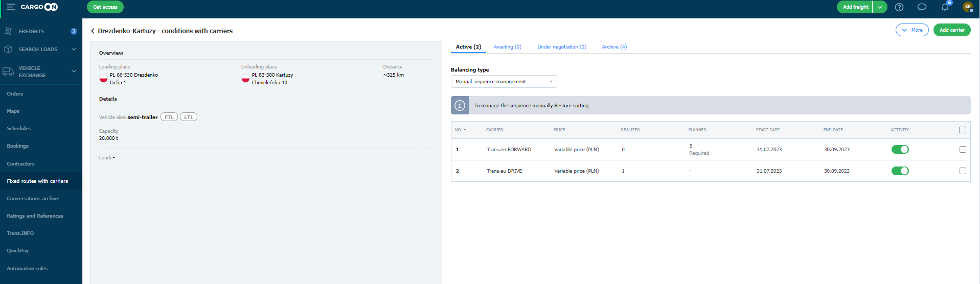Click the Trans.eu FORWARD carrier name

click(509, 150)
